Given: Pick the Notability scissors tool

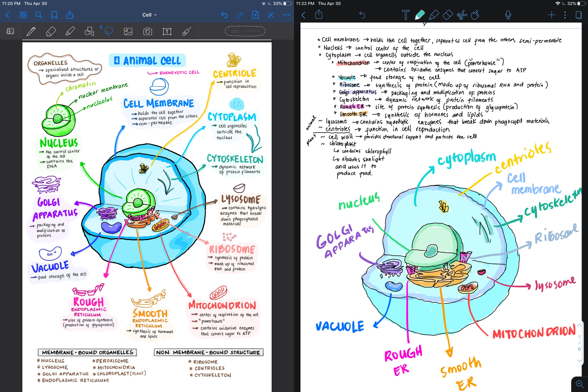Looking at the screenshot, I should (x=462, y=15).
